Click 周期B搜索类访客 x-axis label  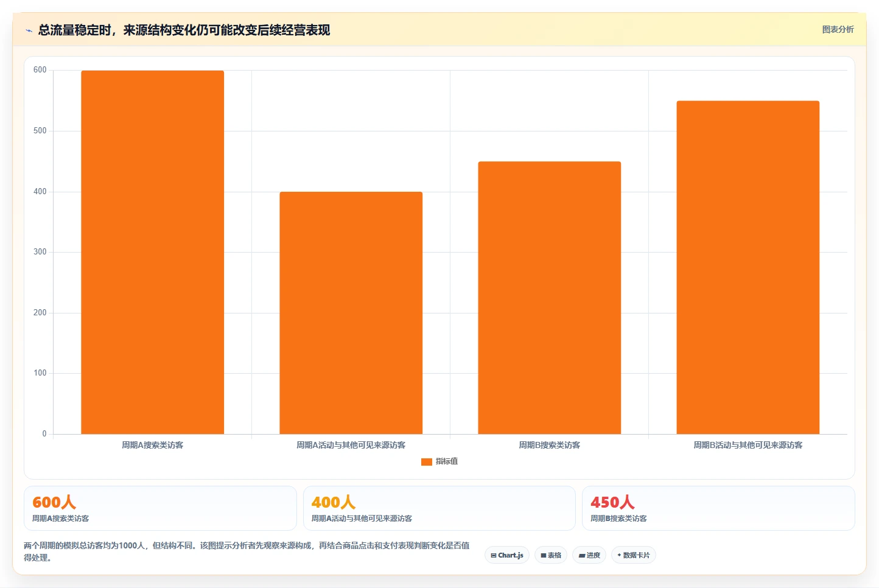pyautogui.click(x=550, y=445)
